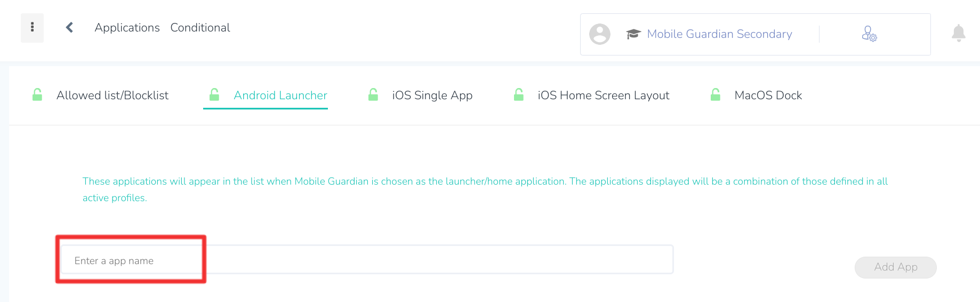
Task: Open the Mobile Guardian Secondary school selector
Action: [x=719, y=34]
